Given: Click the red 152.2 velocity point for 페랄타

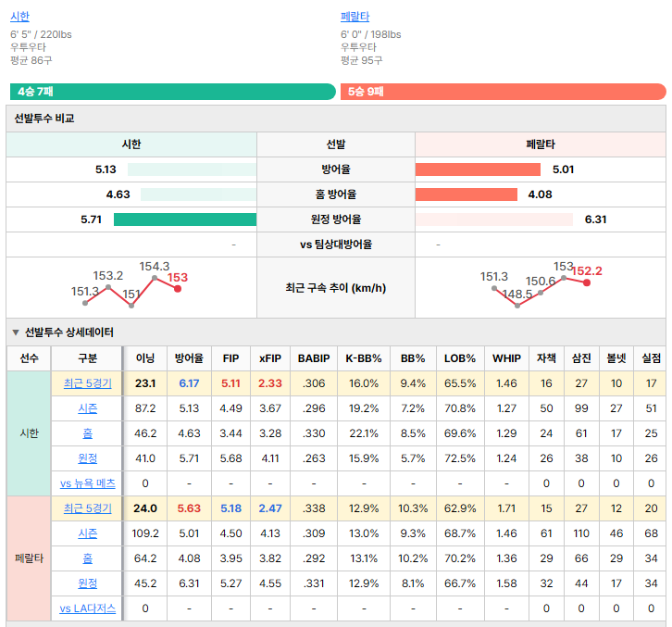Looking at the screenshot, I should [x=587, y=282].
